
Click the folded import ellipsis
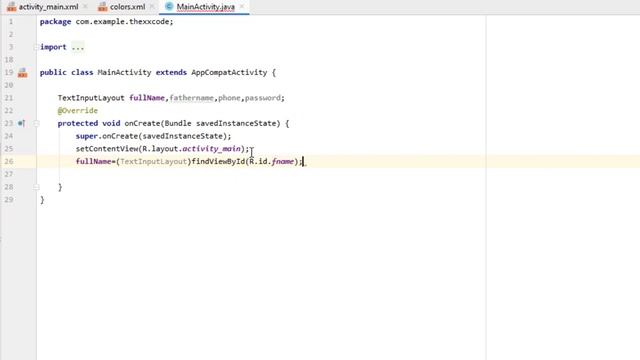coord(78,47)
